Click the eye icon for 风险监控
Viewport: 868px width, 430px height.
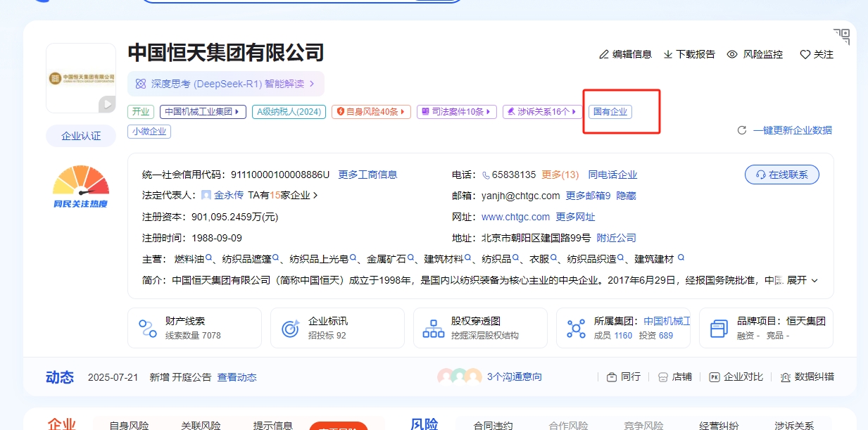(732, 54)
